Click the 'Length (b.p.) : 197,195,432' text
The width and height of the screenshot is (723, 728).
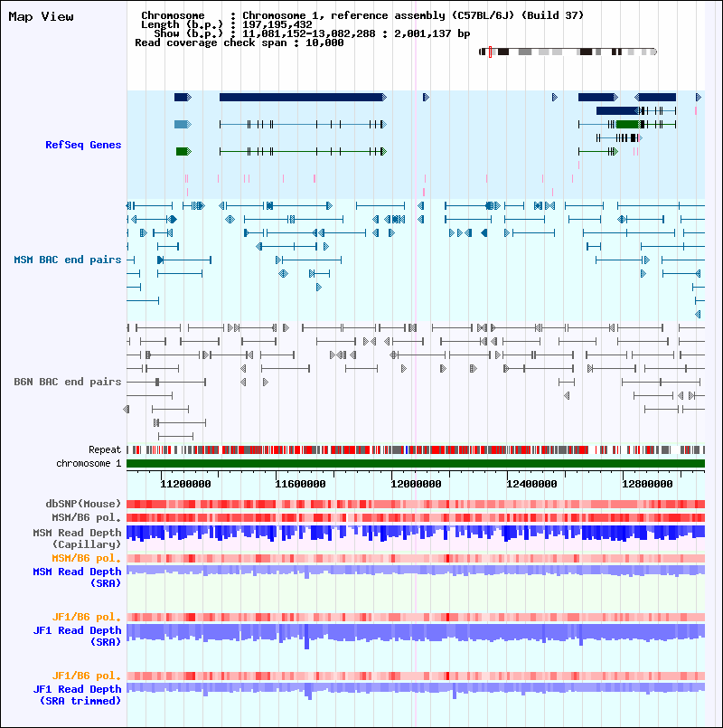[x=227, y=24]
